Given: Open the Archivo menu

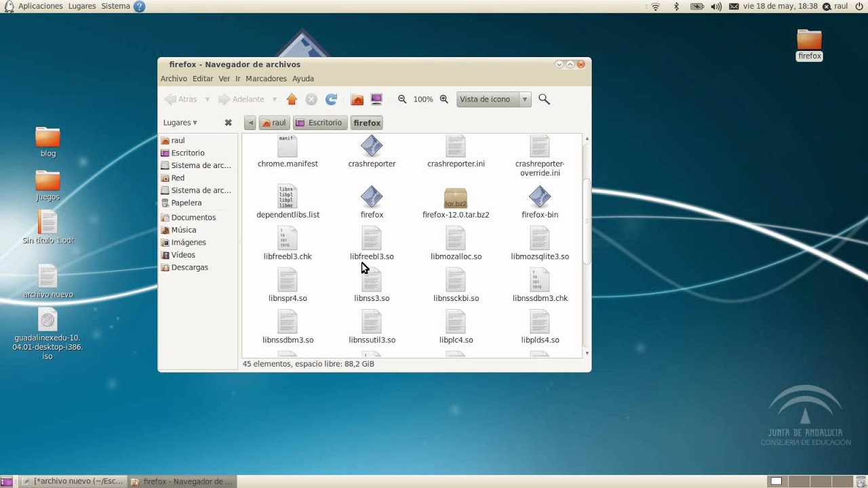Looking at the screenshot, I should [x=174, y=79].
